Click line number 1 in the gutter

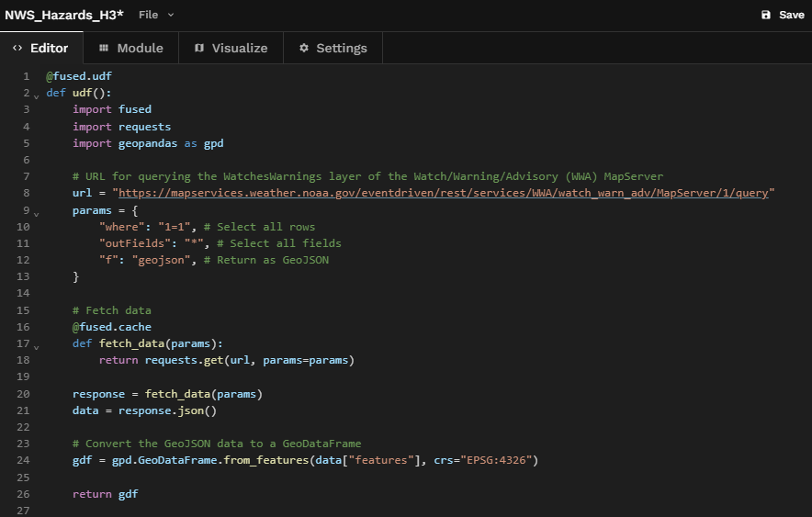26,76
